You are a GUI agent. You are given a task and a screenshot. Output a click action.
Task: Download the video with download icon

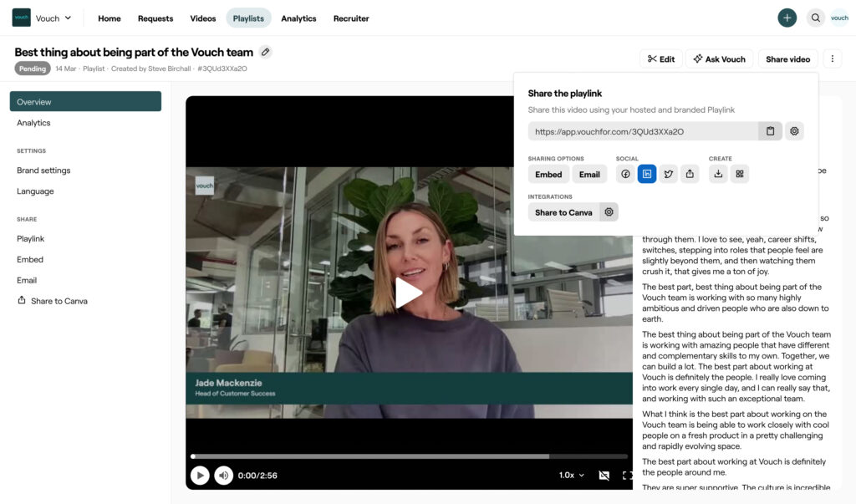click(718, 174)
